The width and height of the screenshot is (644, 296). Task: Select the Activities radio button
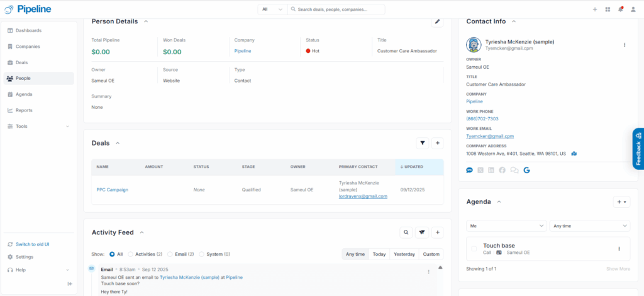(x=131, y=254)
